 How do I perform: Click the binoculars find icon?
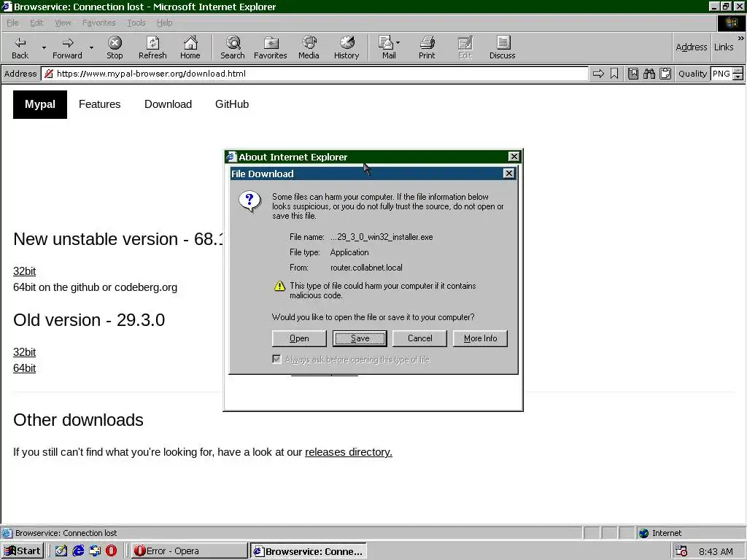[x=649, y=74]
